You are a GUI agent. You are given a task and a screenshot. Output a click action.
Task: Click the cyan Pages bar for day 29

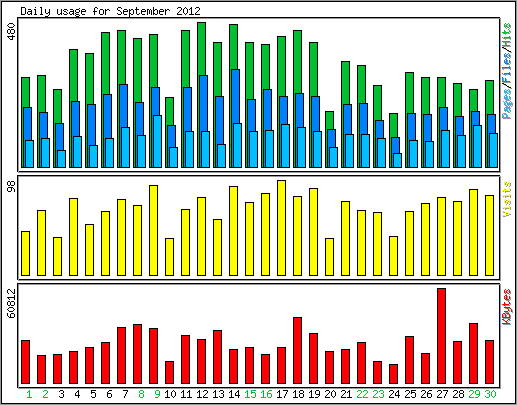tap(477, 146)
